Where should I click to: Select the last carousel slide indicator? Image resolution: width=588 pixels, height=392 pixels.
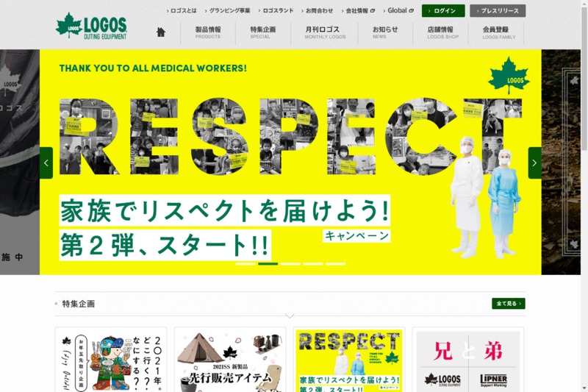coord(336,264)
